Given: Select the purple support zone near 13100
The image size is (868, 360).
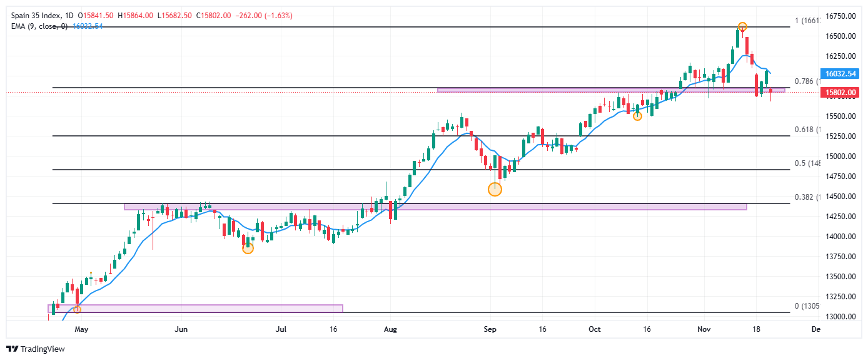Looking at the screenshot, I should pyautogui.click(x=195, y=308).
